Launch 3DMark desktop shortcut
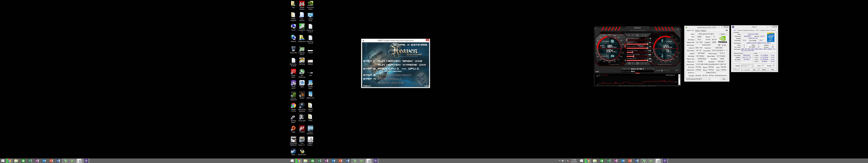The image size is (868, 163). (302, 95)
